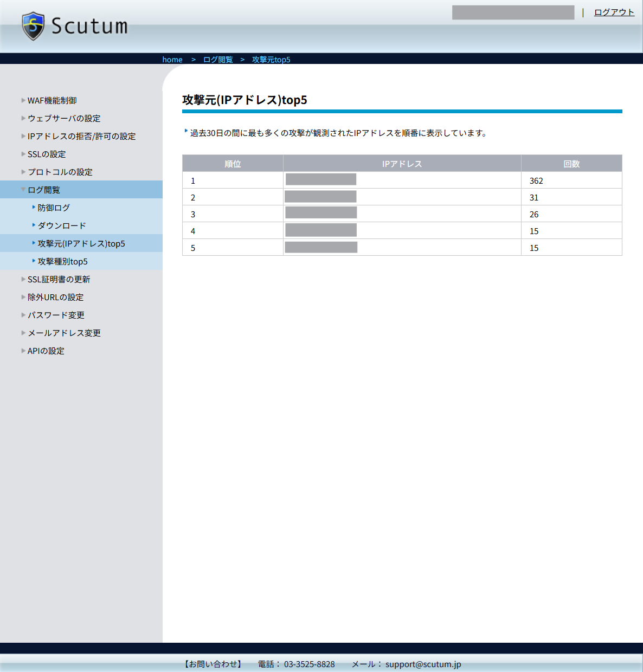Open WAF機能制御 menu item
643x672 pixels.
pos(52,100)
